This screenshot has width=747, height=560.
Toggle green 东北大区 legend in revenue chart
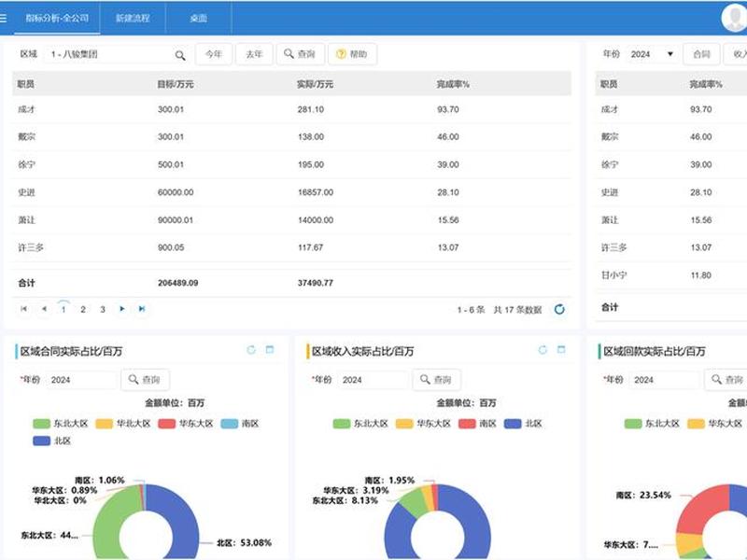tap(360, 424)
